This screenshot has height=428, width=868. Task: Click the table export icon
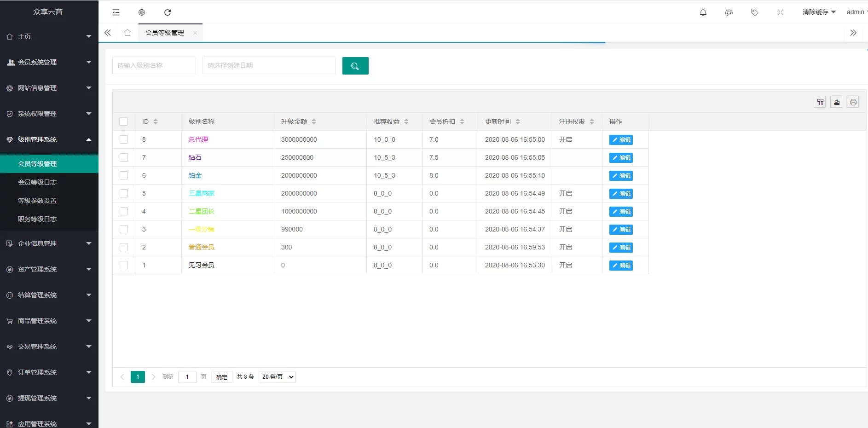tap(836, 102)
